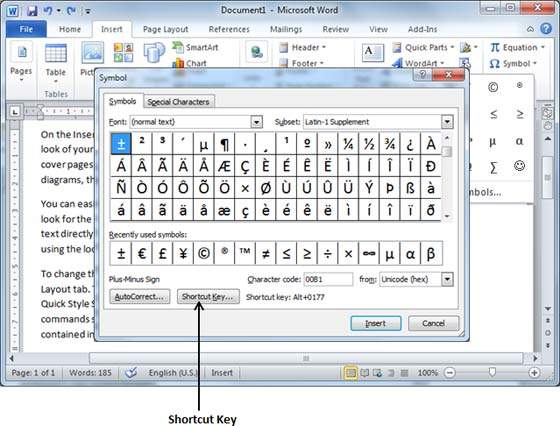Open the Subset dropdown list

(x=447, y=122)
